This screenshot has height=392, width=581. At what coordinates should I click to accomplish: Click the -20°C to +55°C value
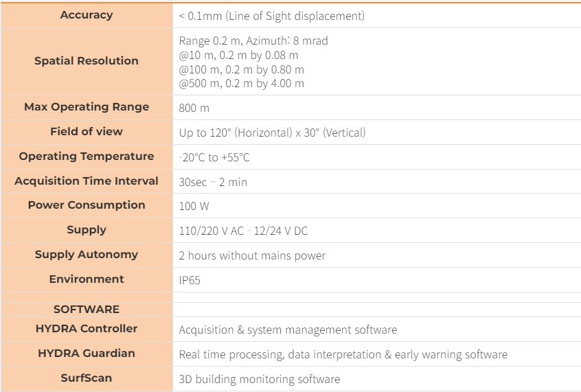point(214,157)
